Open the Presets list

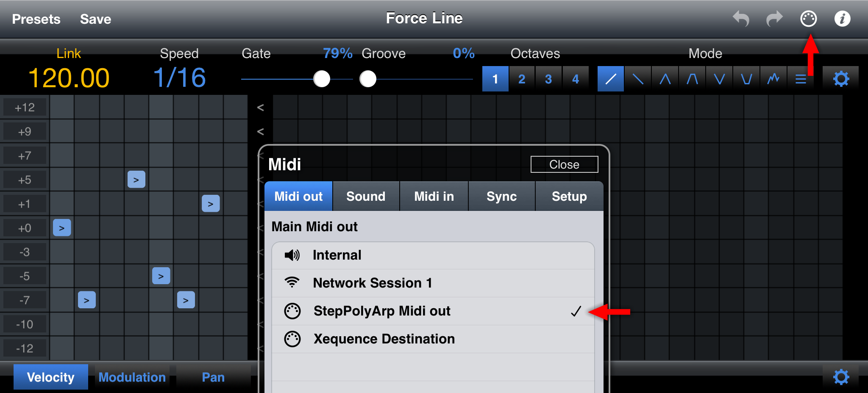tap(36, 19)
